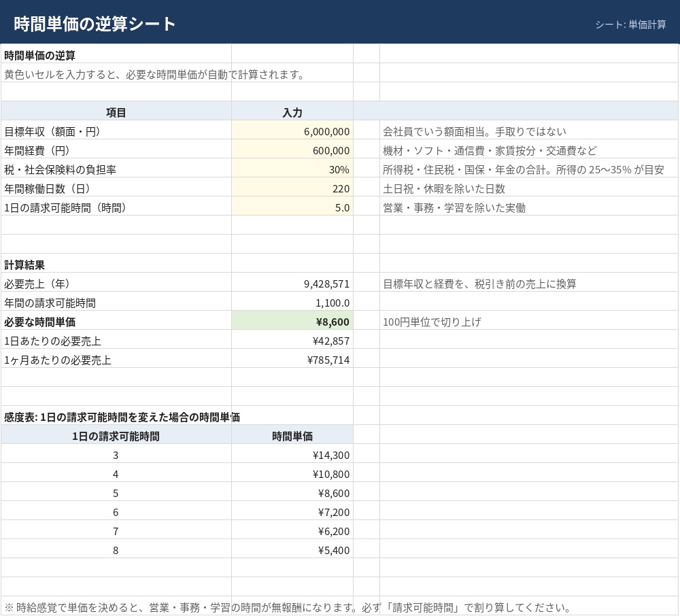
Task: Click the green ¥8,600 required rate cell
Action: tap(292, 321)
